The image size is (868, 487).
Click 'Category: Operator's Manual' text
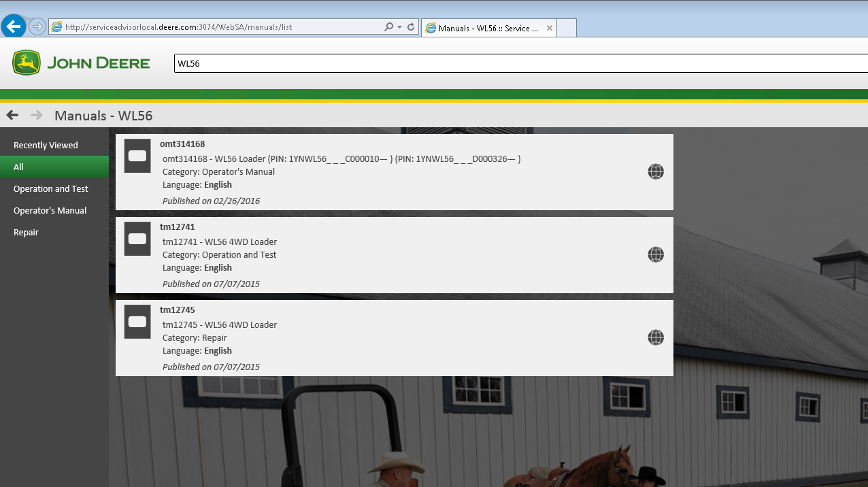[218, 171]
